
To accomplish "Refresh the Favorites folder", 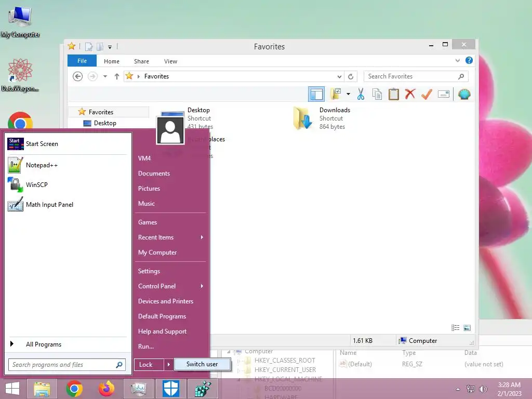I will click(351, 76).
